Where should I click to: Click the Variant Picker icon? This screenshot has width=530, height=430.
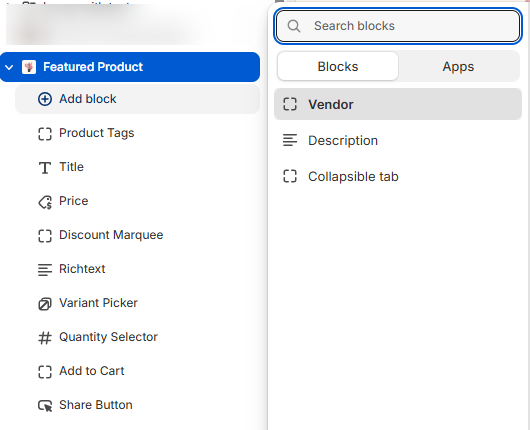[x=45, y=304]
